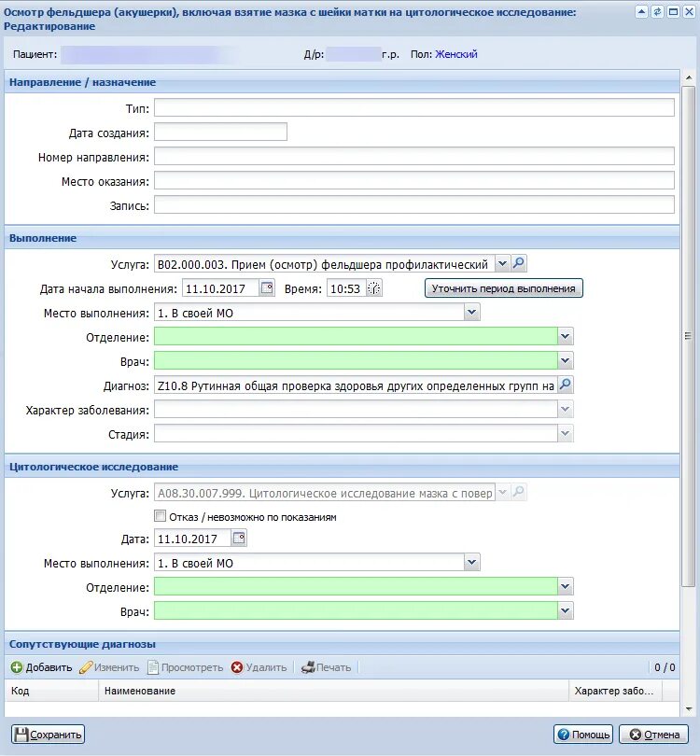Click the Сопутствующие диагнозы section header

[x=342, y=644]
